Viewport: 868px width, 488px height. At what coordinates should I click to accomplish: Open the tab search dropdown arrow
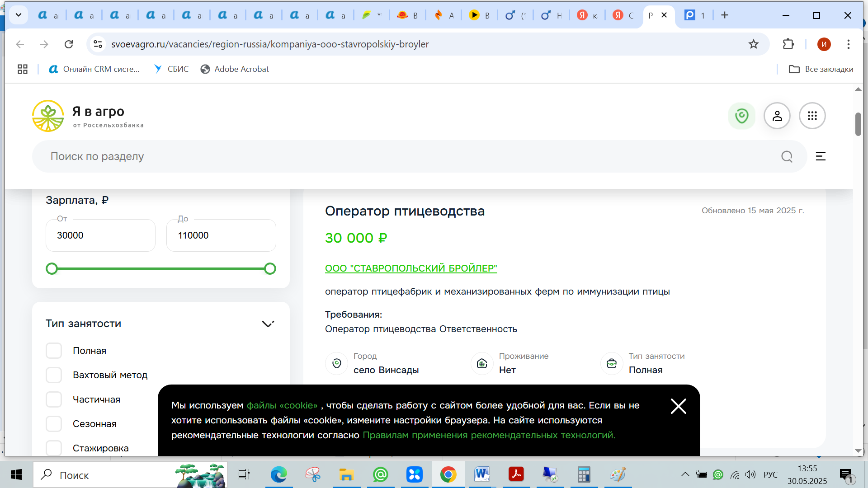pyautogui.click(x=19, y=15)
